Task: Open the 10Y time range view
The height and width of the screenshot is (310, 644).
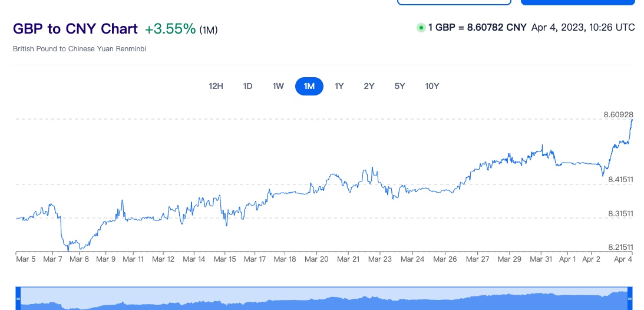Action: [x=432, y=86]
